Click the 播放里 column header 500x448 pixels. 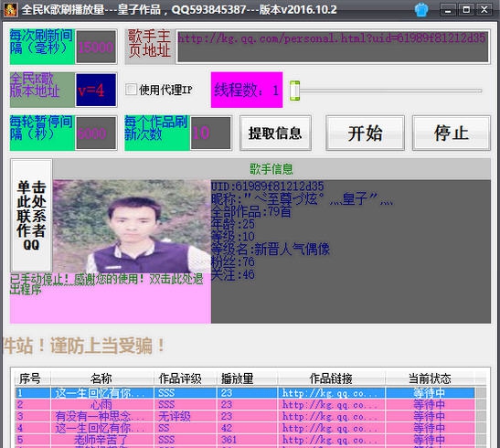(x=247, y=379)
